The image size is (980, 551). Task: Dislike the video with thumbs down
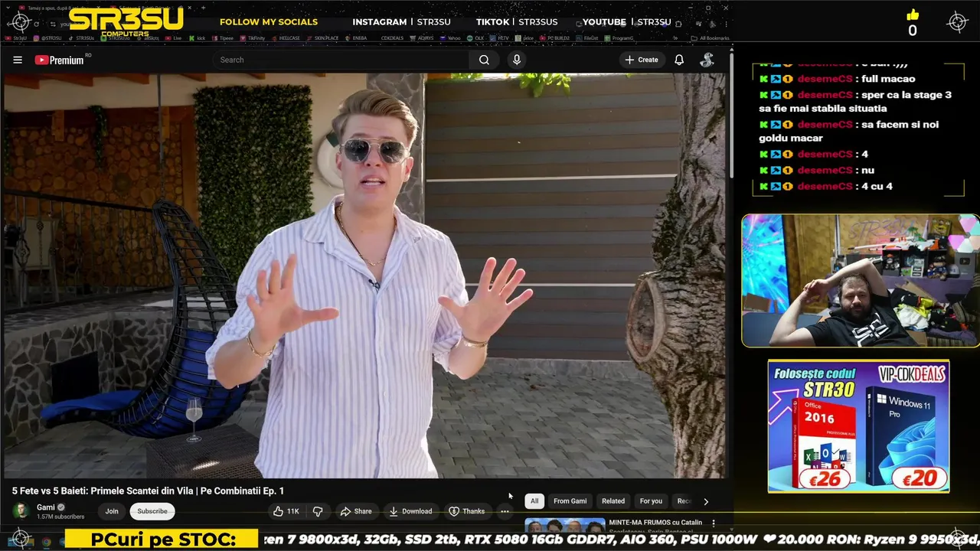point(318,511)
